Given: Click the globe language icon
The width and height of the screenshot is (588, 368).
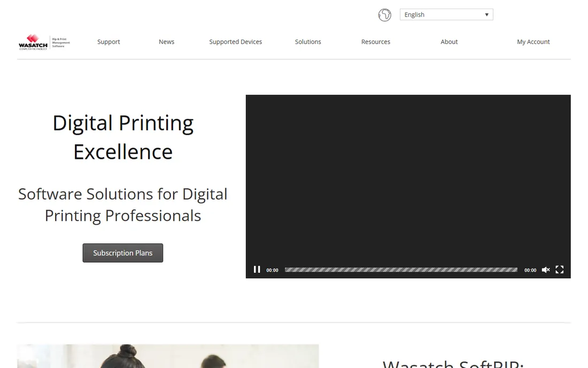Looking at the screenshot, I should click(384, 15).
